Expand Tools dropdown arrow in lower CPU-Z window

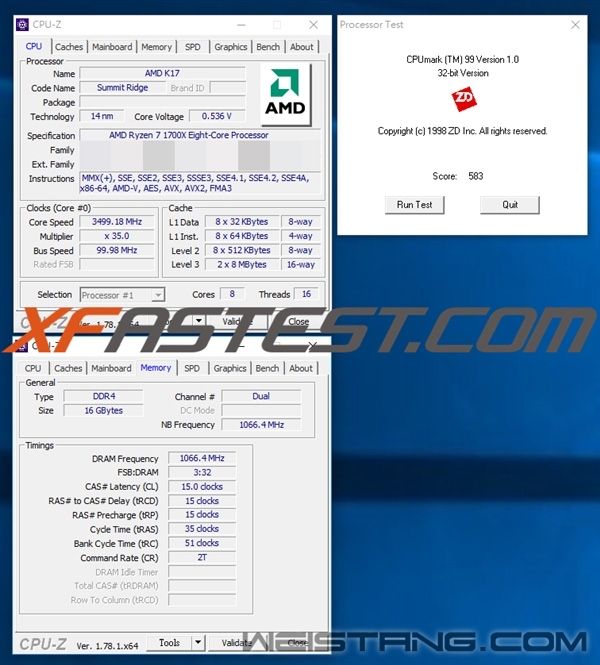click(x=198, y=643)
